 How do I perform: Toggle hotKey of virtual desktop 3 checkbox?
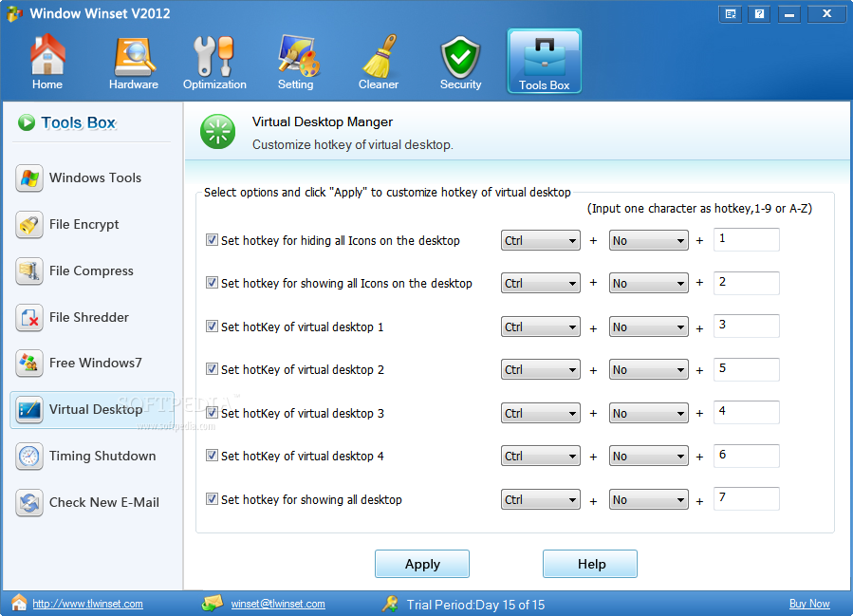pyautogui.click(x=212, y=413)
